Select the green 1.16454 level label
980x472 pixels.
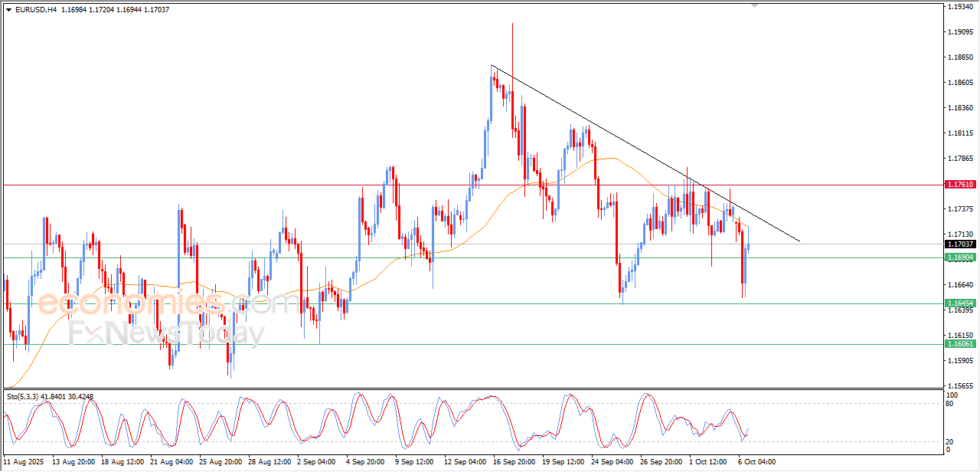tap(960, 303)
